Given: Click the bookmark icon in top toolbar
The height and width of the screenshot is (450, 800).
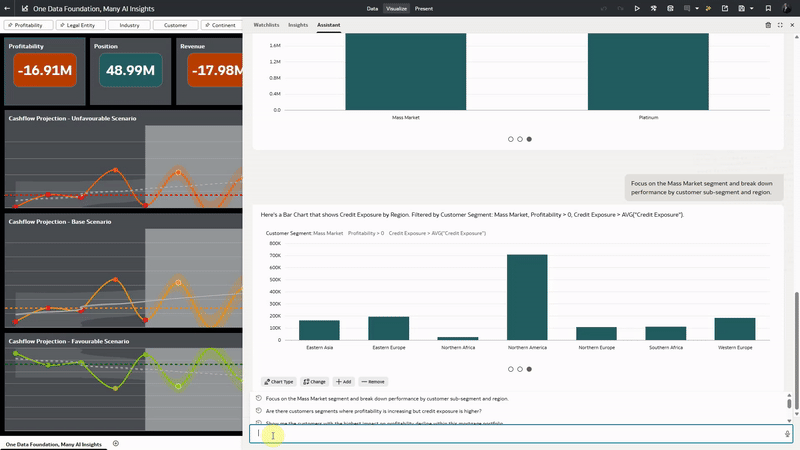Looking at the screenshot, I should pos(768,9).
